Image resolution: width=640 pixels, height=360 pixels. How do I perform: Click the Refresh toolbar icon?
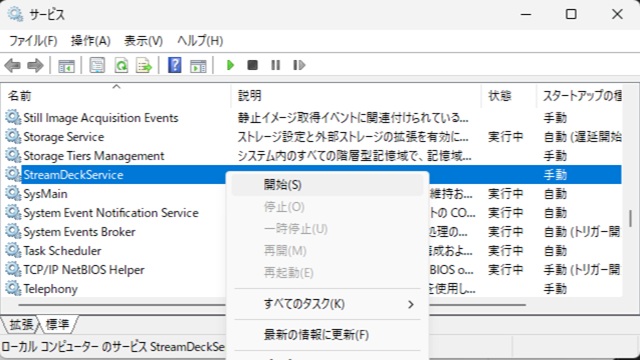click(121, 65)
